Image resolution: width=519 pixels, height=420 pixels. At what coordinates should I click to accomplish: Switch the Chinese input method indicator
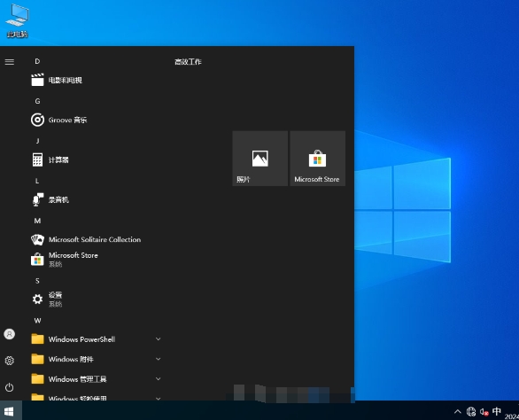click(x=497, y=411)
